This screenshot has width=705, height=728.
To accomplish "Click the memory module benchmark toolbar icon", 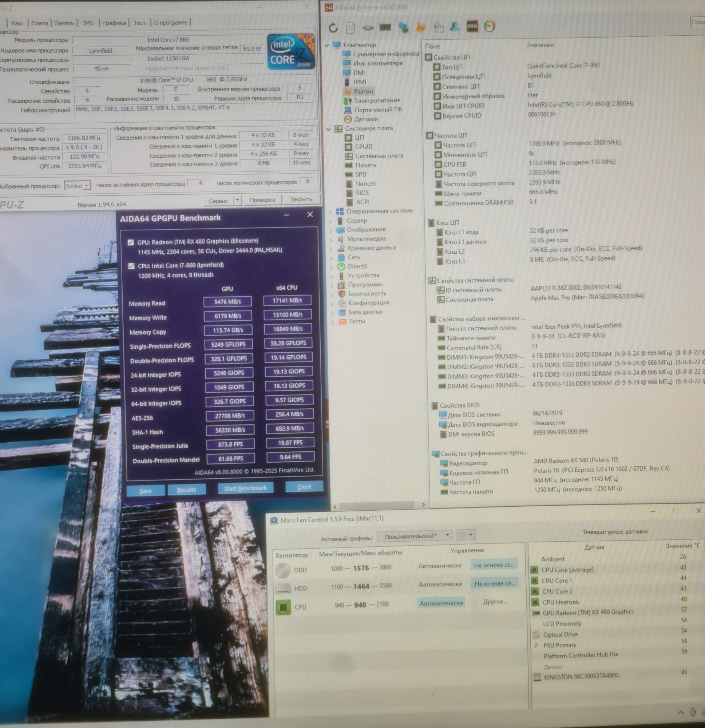I will click(x=385, y=27).
